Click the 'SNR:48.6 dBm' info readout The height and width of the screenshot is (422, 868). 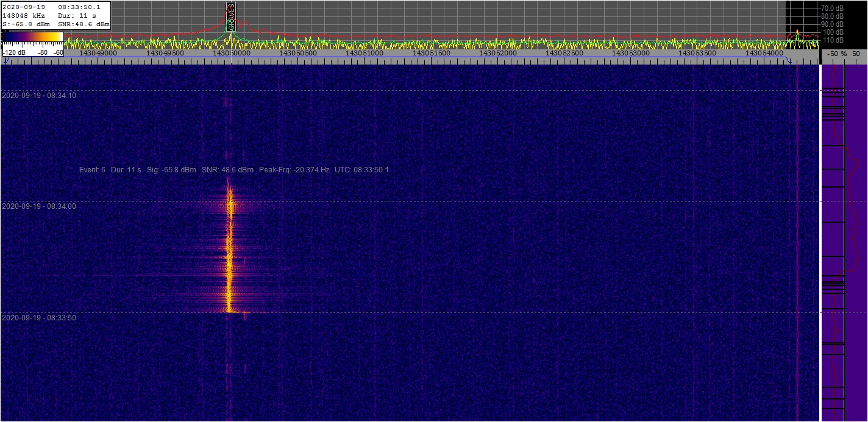[83, 24]
